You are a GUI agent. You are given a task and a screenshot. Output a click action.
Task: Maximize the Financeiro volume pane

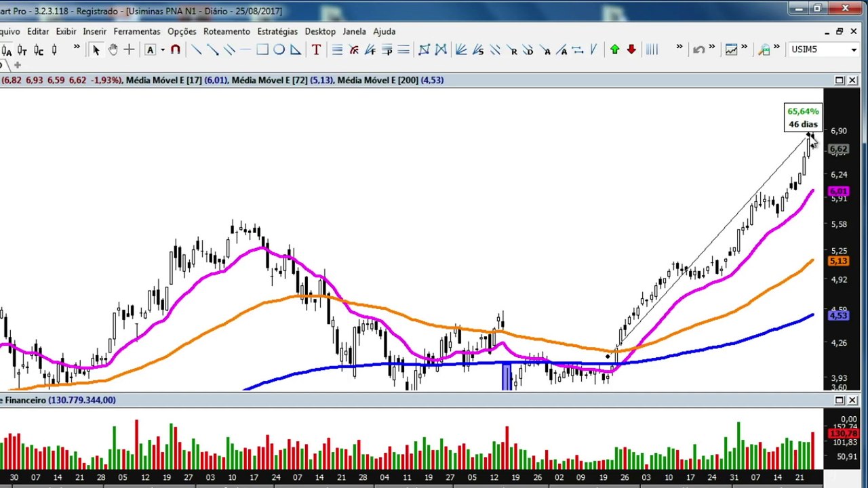coord(840,400)
